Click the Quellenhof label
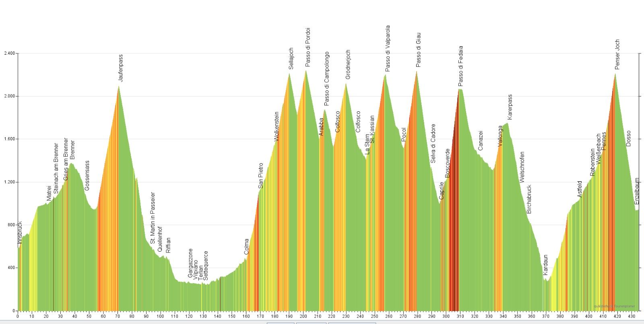This screenshot has height=324, width=644. (x=160, y=239)
